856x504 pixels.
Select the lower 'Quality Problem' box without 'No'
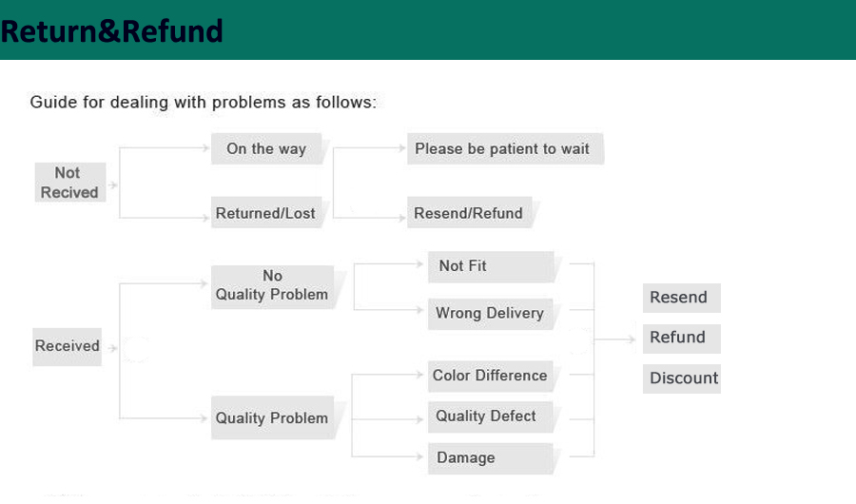click(x=272, y=418)
